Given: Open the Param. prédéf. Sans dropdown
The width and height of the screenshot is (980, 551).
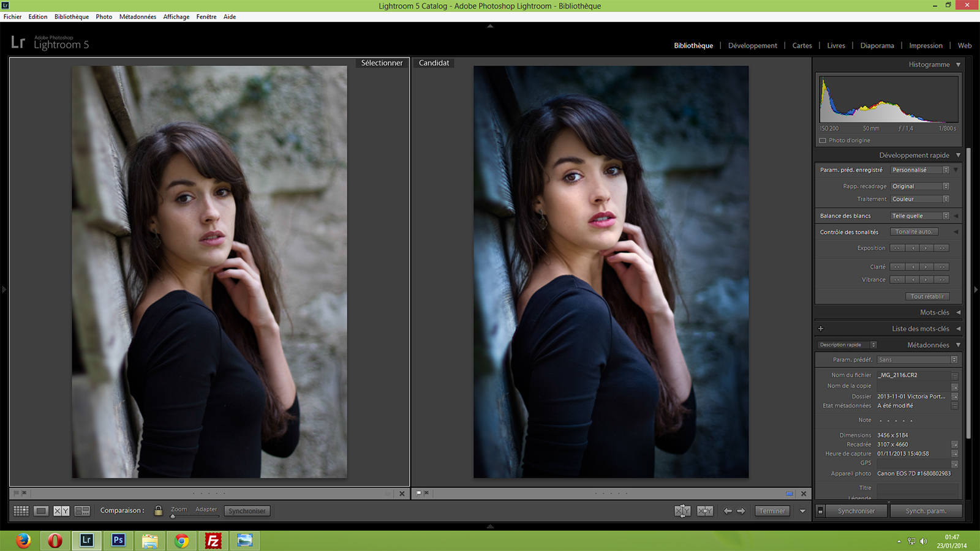Looking at the screenshot, I should 917,360.
